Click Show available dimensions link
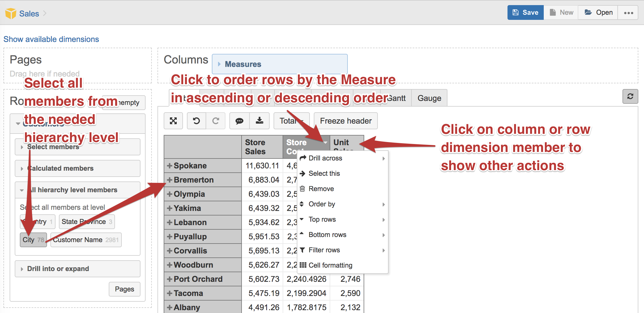 [x=51, y=39]
